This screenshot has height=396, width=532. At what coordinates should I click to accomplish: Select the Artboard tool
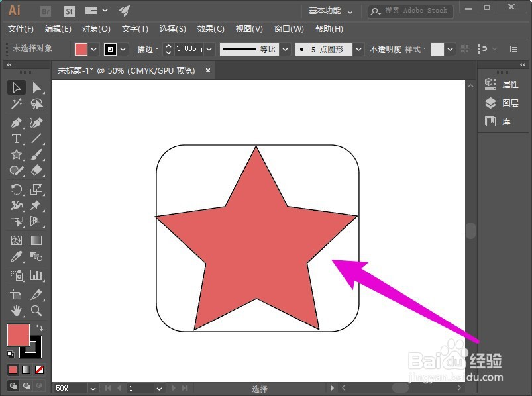tap(17, 294)
